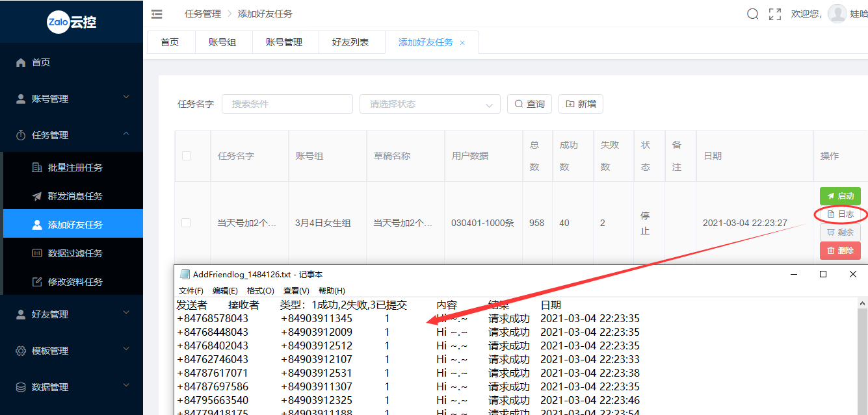This screenshot has width=868, height=415.
Task: Click the sidebar collapse hamburger icon
Action: point(157,14)
